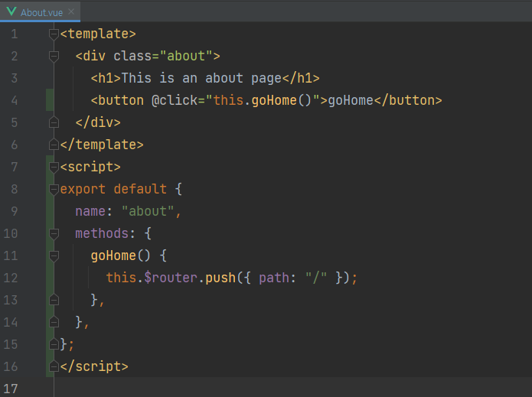Click fold end marker at </template> line 6
532x397 pixels.
(54, 145)
